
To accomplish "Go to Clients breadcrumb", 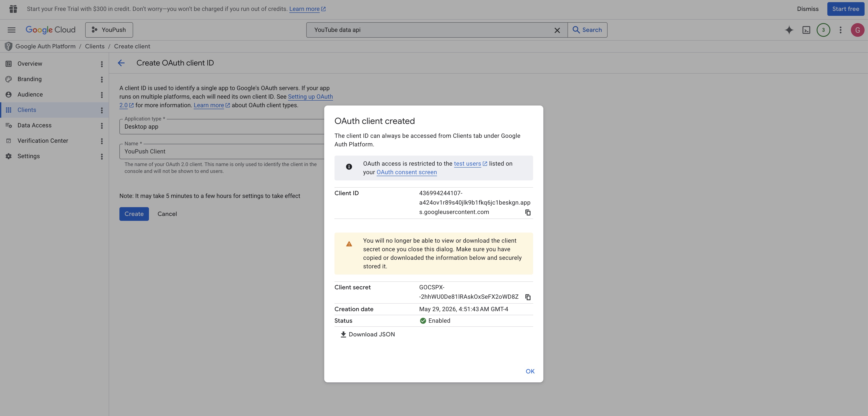I will pyautogui.click(x=95, y=46).
